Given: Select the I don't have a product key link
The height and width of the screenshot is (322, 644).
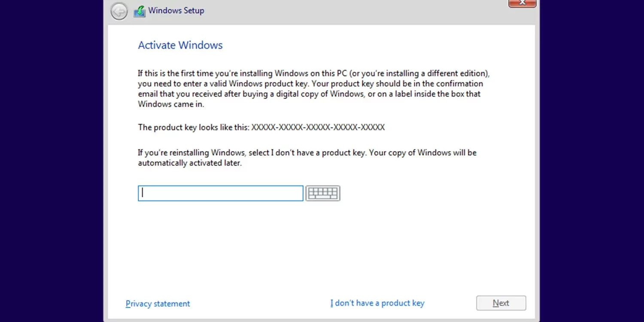Looking at the screenshot, I should [377, 303].
